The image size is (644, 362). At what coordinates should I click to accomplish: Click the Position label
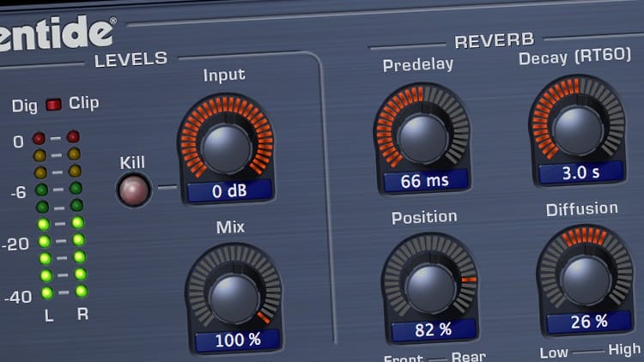click(x=424, y=217)
